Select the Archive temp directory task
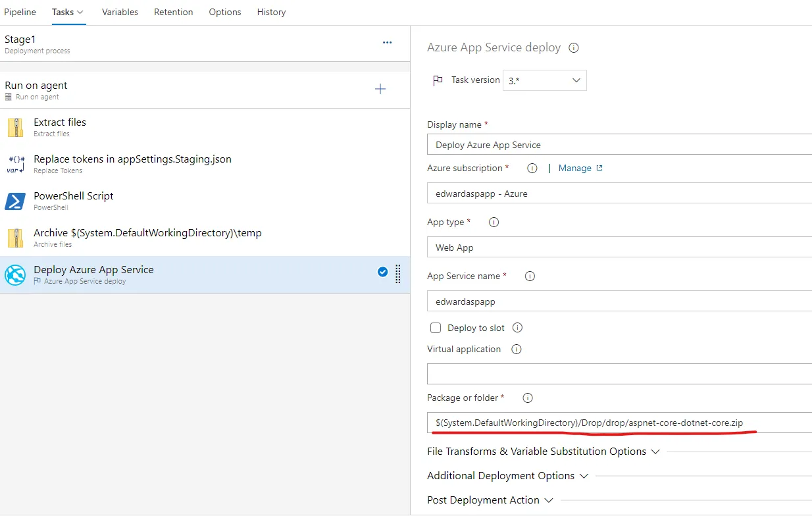812x520 pixels. click(x=205, y=238)
